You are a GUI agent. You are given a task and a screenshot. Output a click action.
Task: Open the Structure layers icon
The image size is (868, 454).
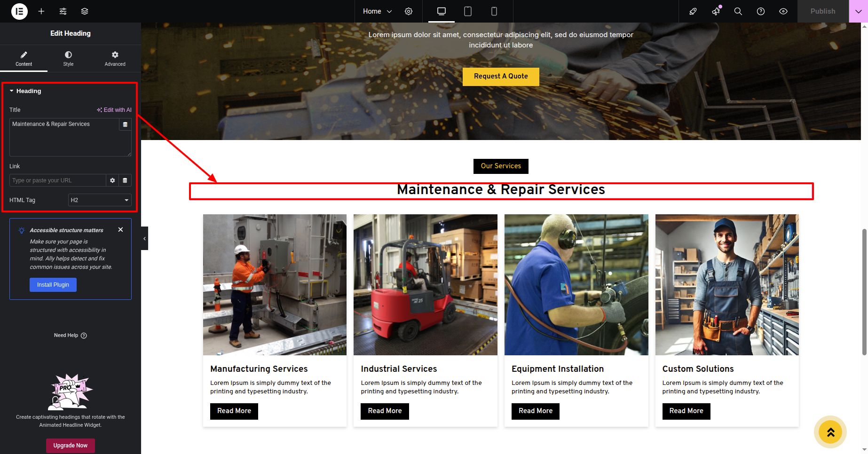point(85,11)
